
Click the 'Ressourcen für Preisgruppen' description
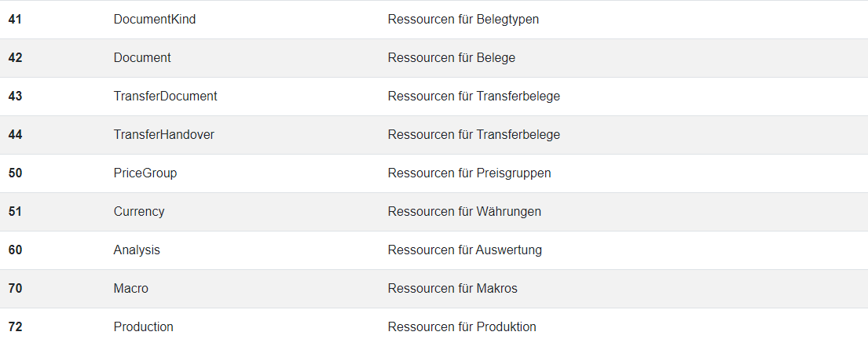coord(470,173)
